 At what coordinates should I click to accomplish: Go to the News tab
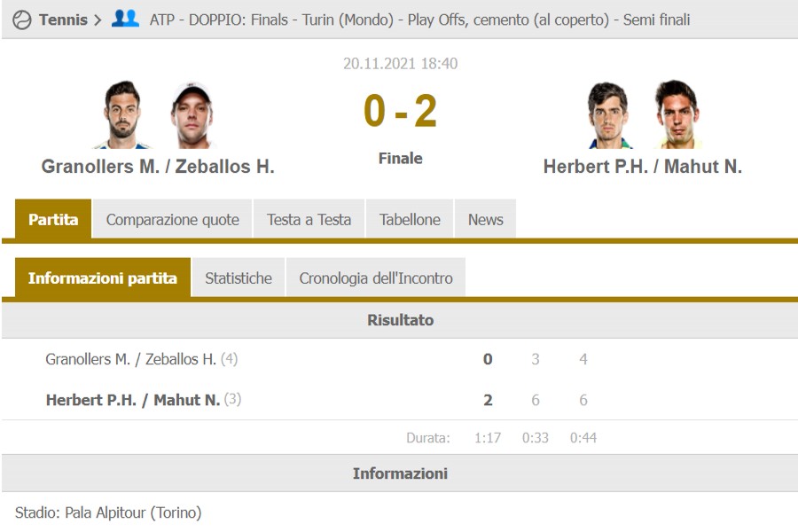[x=485, y=220]
